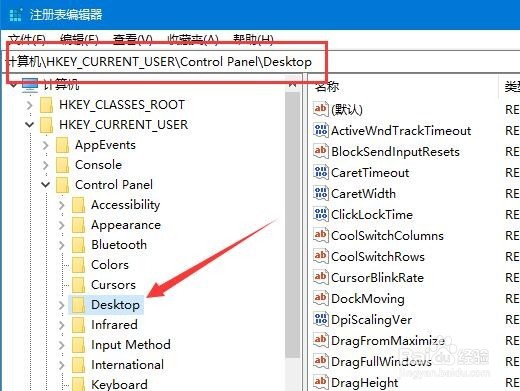Click the Infrared folder icon
520x391 pixels.
click(x=78, y=325)
